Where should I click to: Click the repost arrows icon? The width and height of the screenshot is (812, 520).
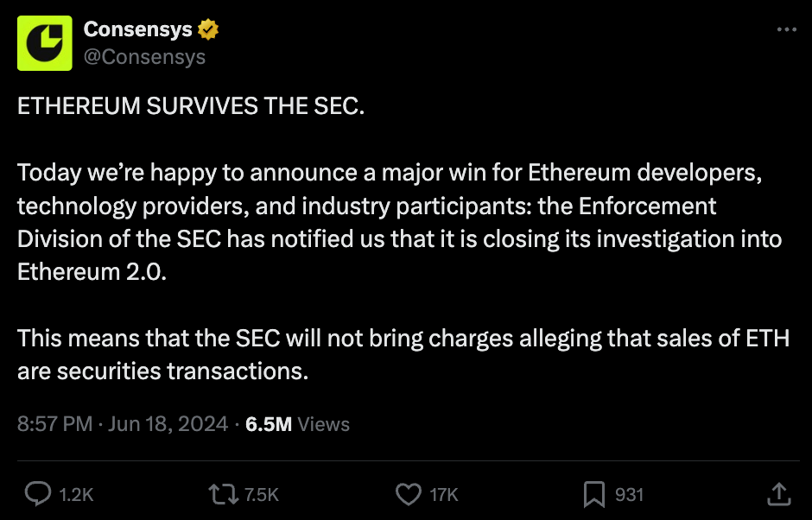[x=224, y=494]
